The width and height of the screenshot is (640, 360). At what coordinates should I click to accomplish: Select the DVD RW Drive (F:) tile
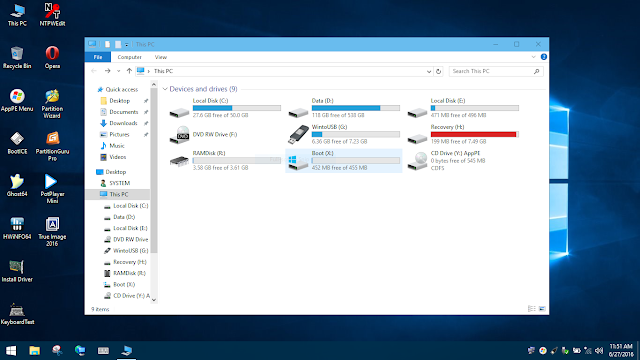pyautogui.click(x=225, y=134)
